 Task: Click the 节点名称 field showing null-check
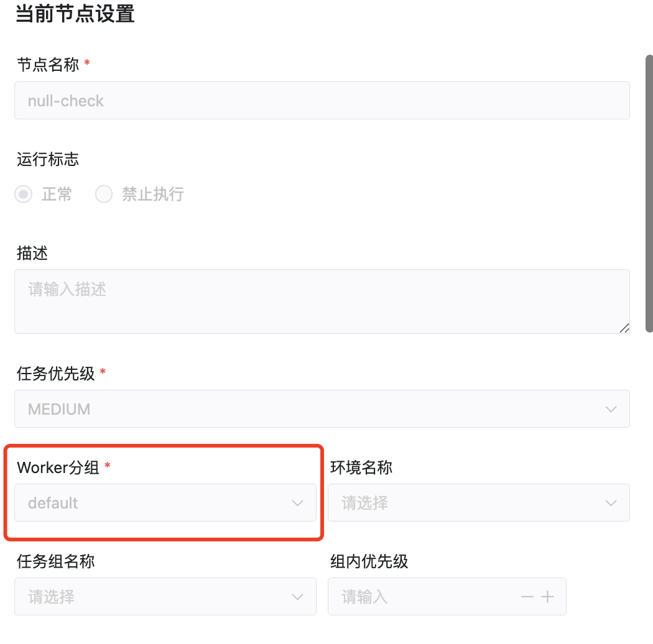coord(322,100)
